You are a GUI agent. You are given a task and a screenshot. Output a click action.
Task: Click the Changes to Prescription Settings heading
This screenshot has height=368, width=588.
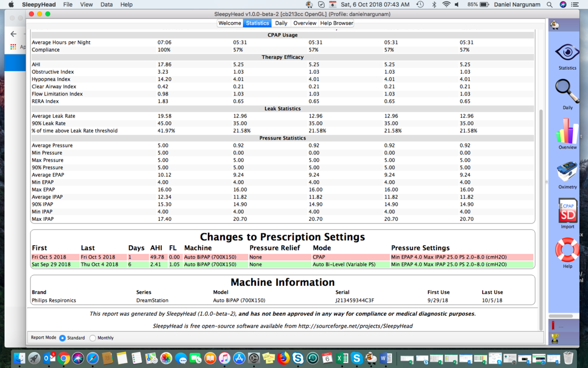[282, 237]
